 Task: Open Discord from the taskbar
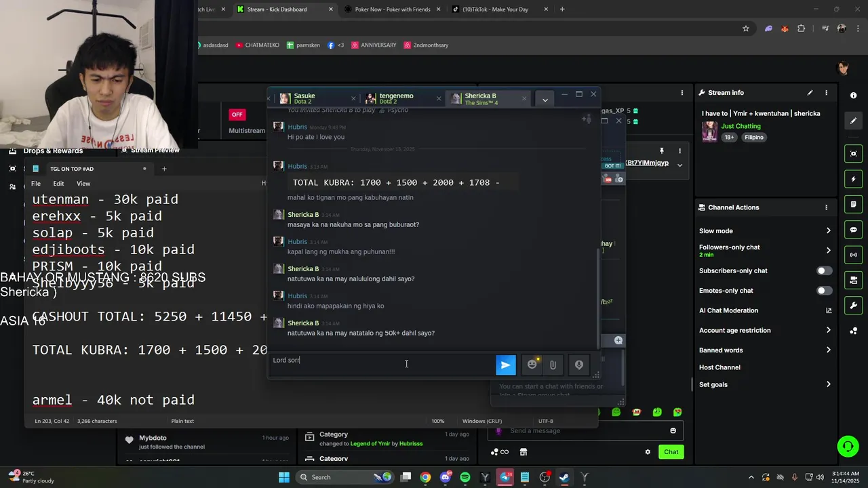[445, 477]
